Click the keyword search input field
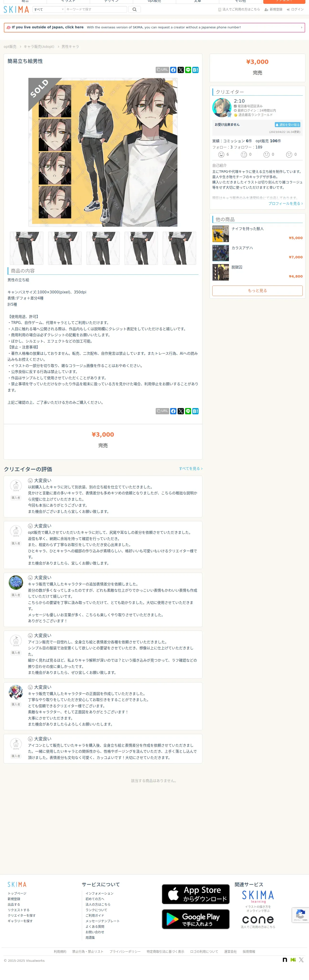 (x=96, y=10)
